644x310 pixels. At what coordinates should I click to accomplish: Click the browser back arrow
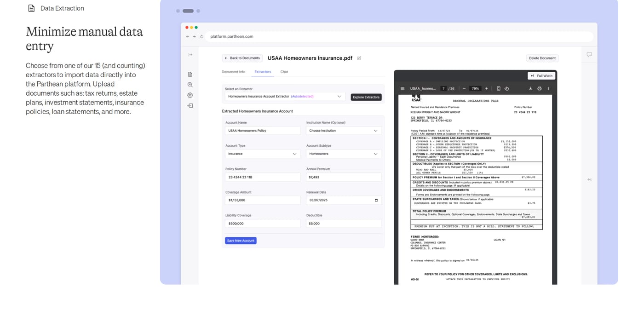coord(187,36)
